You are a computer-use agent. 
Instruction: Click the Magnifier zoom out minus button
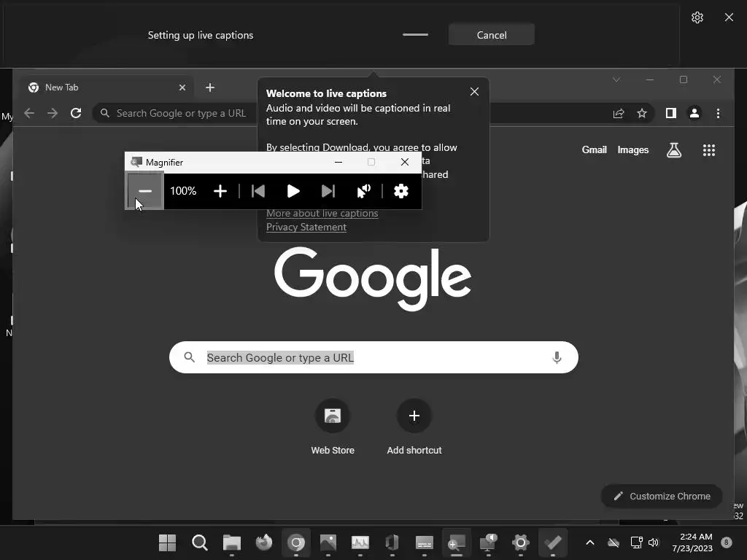[x=145, y=192]
